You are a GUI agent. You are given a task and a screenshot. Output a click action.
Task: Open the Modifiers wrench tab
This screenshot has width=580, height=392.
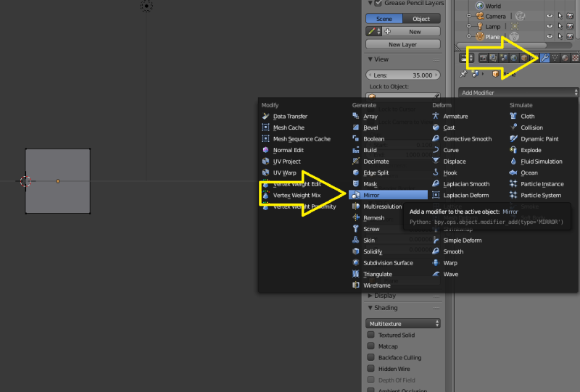pos(545,58)
